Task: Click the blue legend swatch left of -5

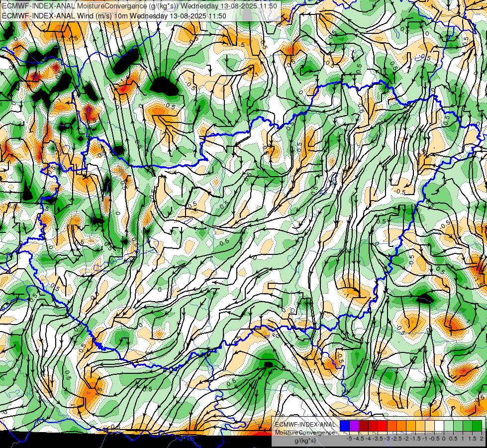Action: point(345,426)
